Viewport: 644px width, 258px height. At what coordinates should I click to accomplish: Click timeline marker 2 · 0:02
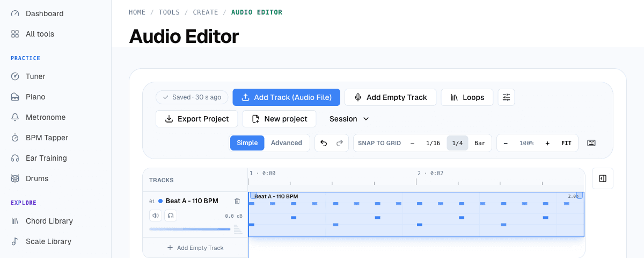pos(431,174)
